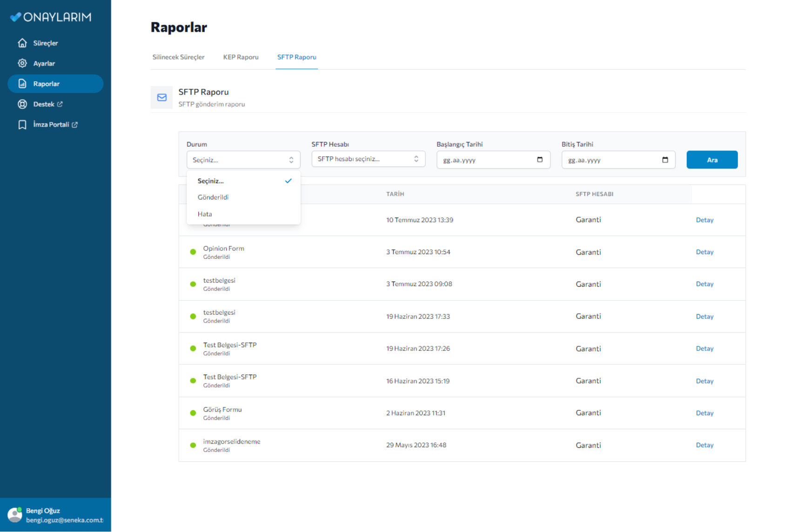
Task: Click the İmza Portali bookmark icon
Action: tap(22, 125)
